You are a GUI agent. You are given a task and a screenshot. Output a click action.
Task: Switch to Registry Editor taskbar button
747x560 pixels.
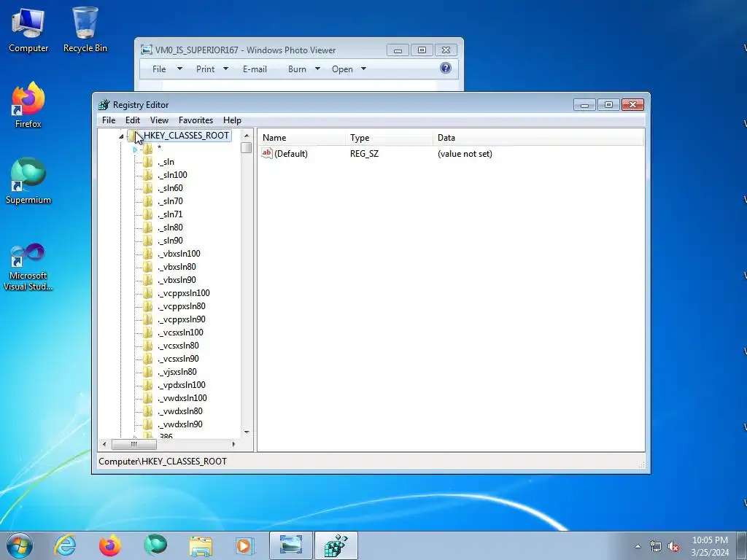(x=336, y=545)
